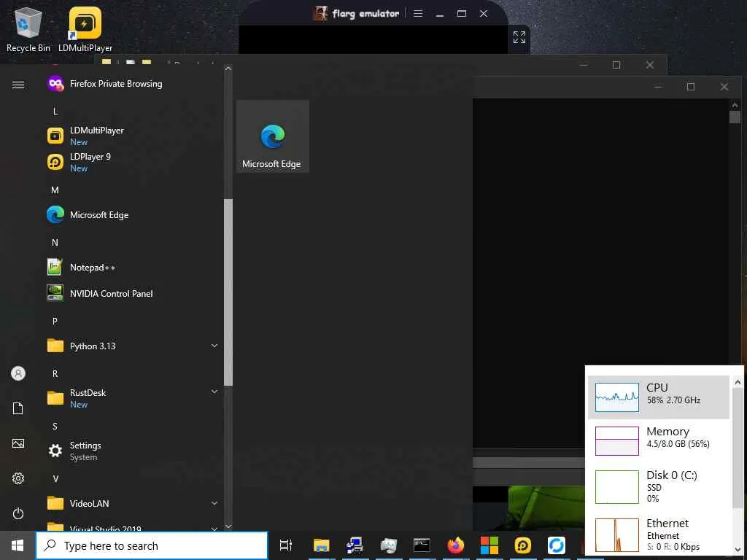The width and height of the screenshot is (747, 560).
Task: Expand the Visual Studio 2019 folder
Action: 133,527
